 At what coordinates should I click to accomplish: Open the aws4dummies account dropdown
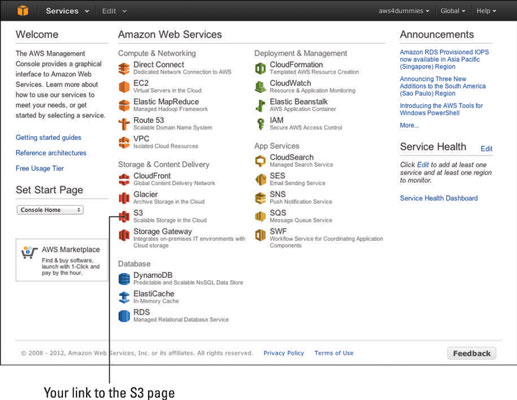(x=404, y=11)
